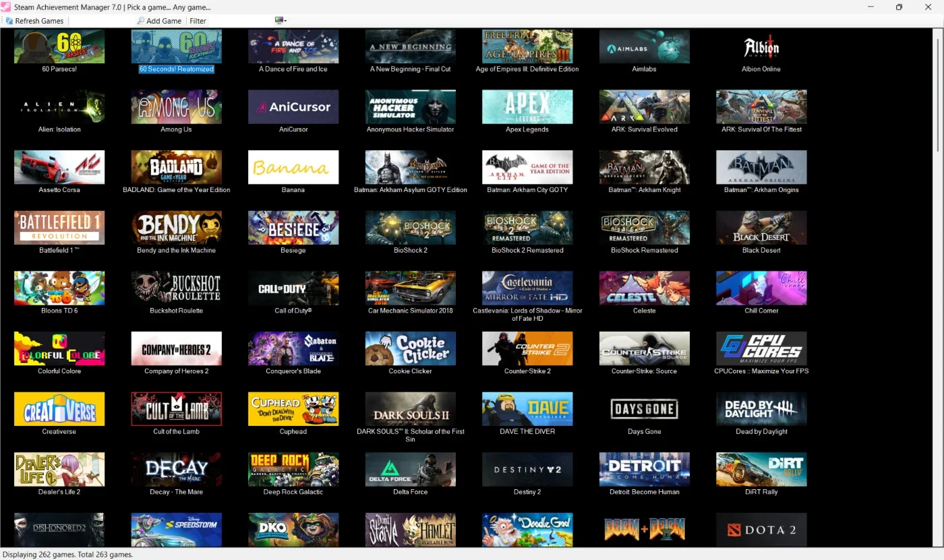Open the Colorful Colore thumbnail
Image resolution: width=944 pixels, height=560 pixels.
59,348
